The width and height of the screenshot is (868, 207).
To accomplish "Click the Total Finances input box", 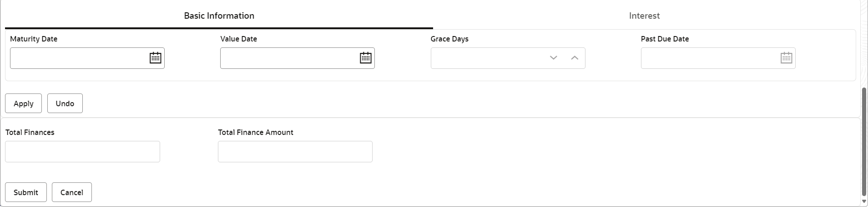I will [x=82, y=151].
